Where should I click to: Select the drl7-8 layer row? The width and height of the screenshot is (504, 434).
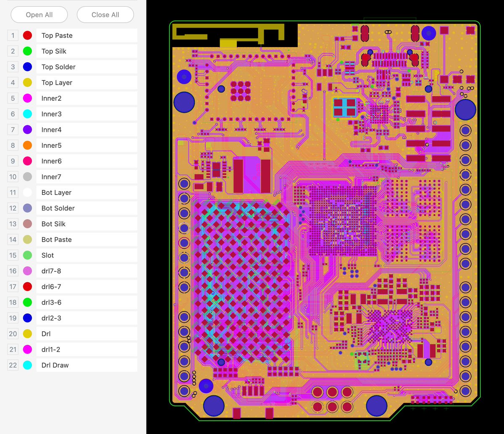87,271
